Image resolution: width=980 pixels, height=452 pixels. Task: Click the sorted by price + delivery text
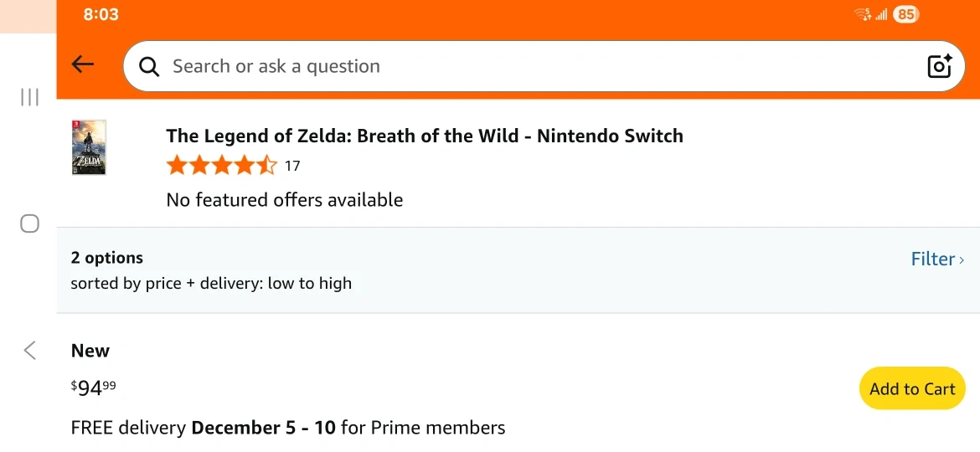pos(211,283)
